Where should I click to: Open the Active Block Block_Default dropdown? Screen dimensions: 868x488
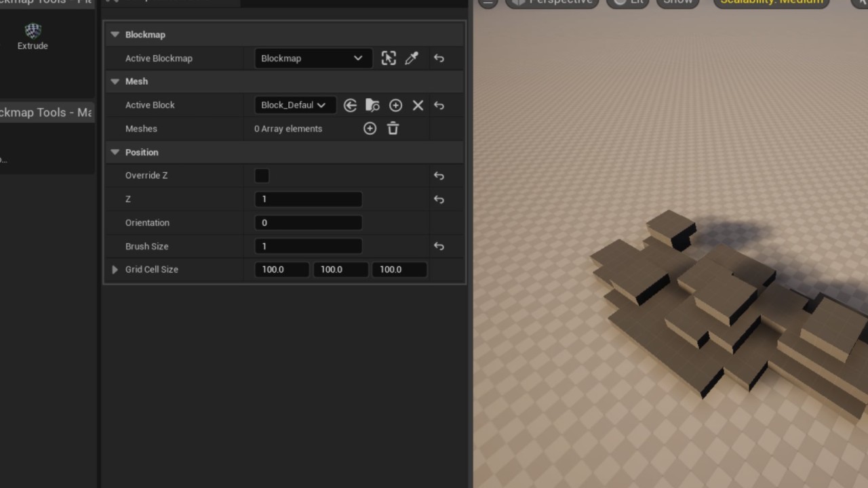click(294, 105)
